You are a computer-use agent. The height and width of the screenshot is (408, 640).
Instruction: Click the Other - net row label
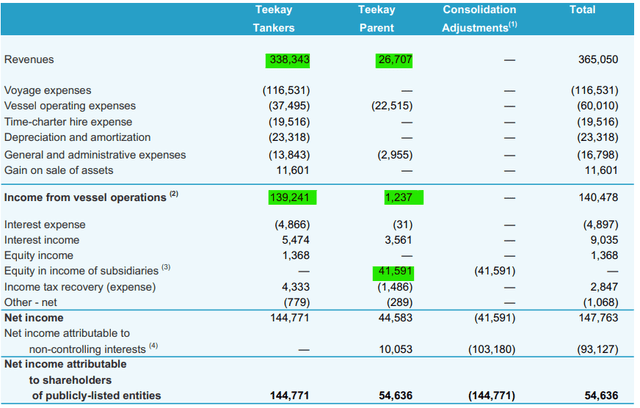pyautogui.click(x=31, y=302)
